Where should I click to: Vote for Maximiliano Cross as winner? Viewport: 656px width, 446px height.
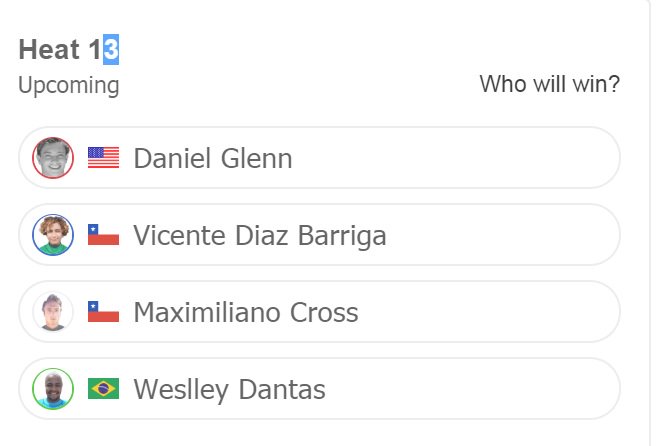pos(320,312)
